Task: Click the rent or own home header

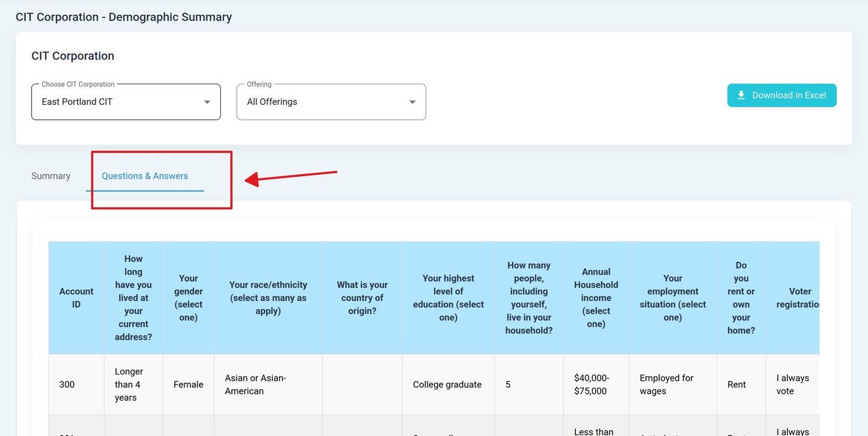Action: (741, 298)
